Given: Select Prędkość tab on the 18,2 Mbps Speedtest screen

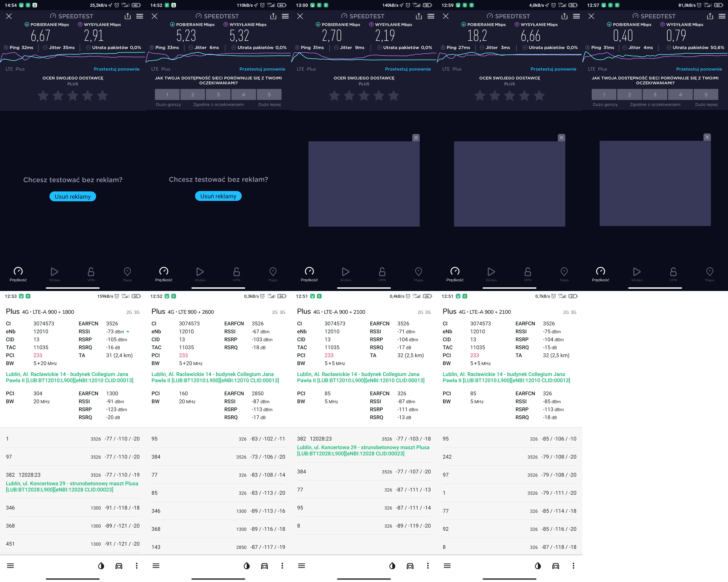Looking at the screenshot, I should [x=455, y=274].
